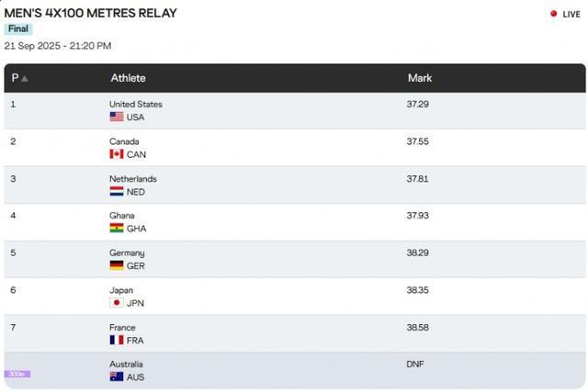Select the Ghana result row mark 37.93

click(417, 216)
